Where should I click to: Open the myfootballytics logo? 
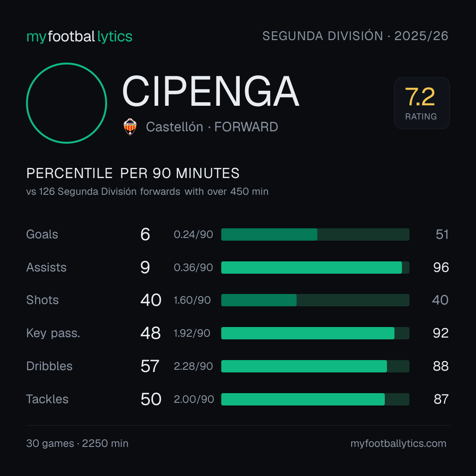pyautogui.click(x=79, y=37)
